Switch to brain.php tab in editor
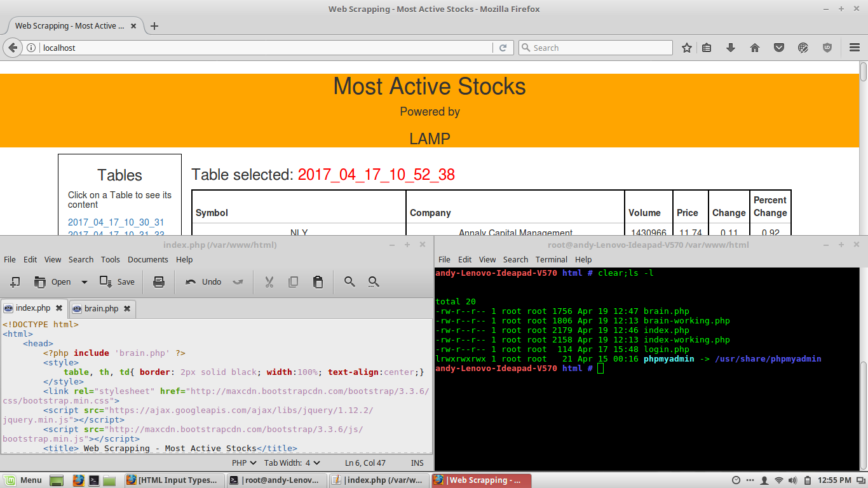The width and height of the screenshot is (868, 488). (x=102, y=309)
